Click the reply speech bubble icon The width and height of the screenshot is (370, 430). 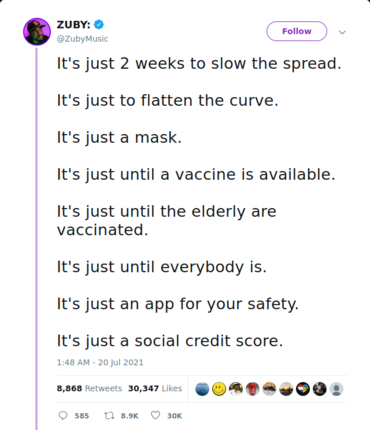[x=63, y=415]
